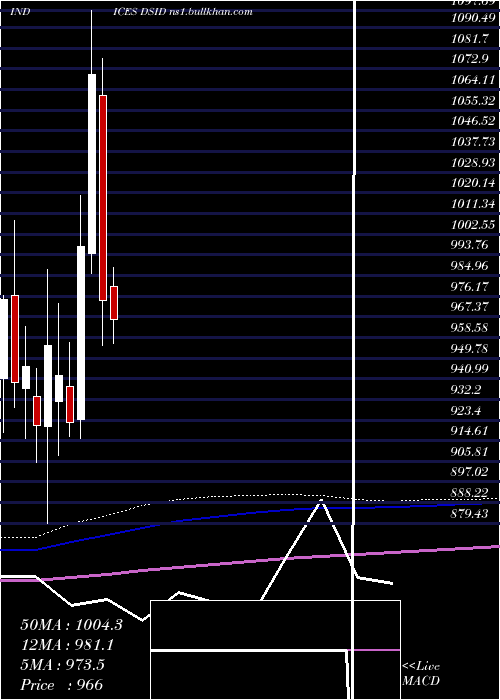Click the 5MA : 973.5 readout
The width and height of the screenshot is (500, 700).
pos(62,665)
